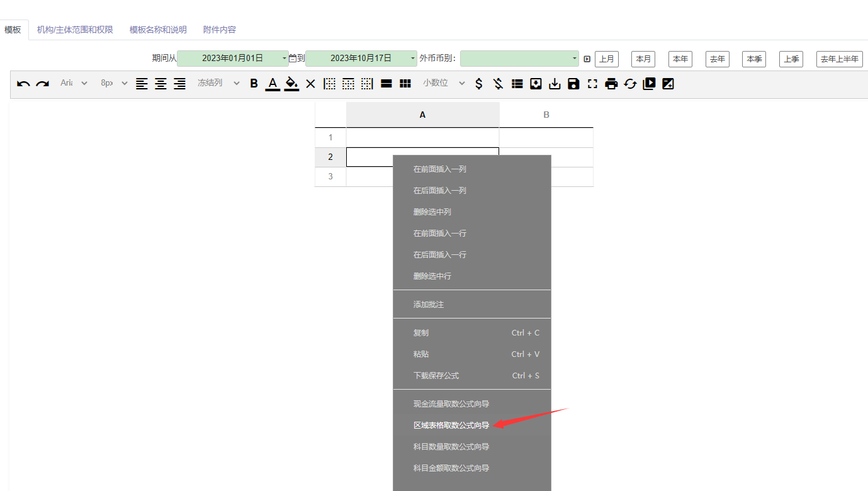868x491 pixels.
Task: Choose 添加批注 in the context menu
Action: coord(429,305)
